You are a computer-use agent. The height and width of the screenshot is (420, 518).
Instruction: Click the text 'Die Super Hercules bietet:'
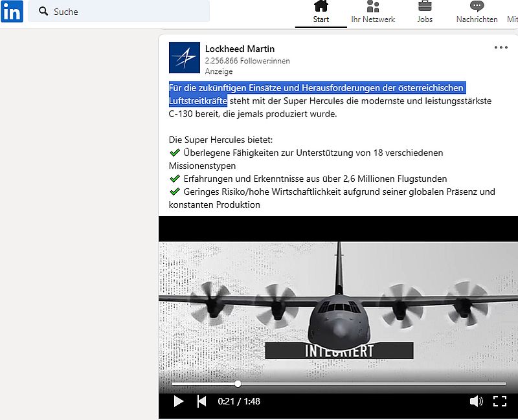click(x=221, y=140)
